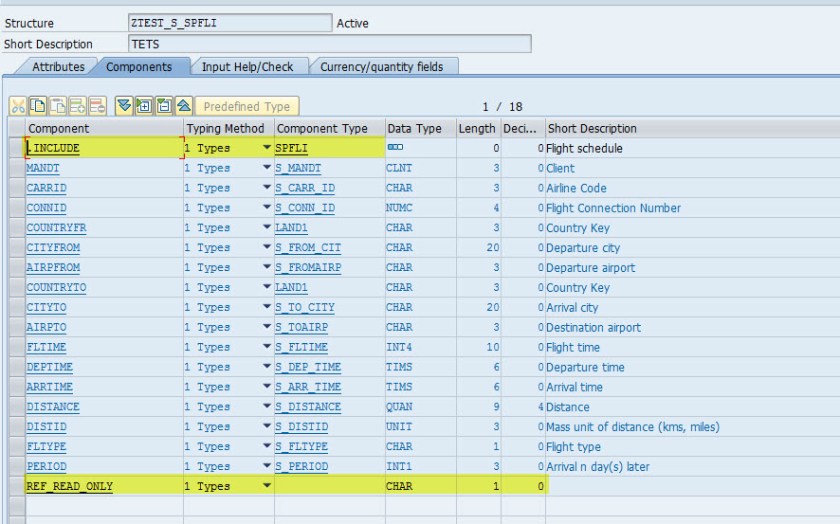Click the Expand All Includes plus icon

[x=143, y=106]
